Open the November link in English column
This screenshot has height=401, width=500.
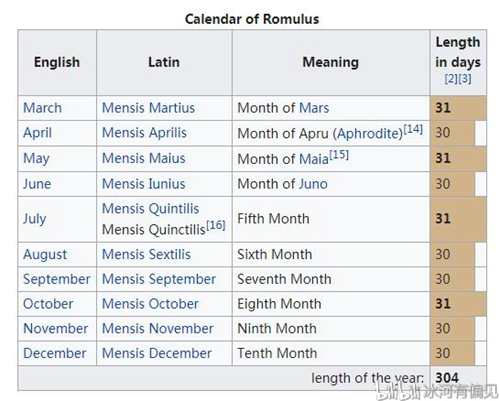[x=56, y=329]
